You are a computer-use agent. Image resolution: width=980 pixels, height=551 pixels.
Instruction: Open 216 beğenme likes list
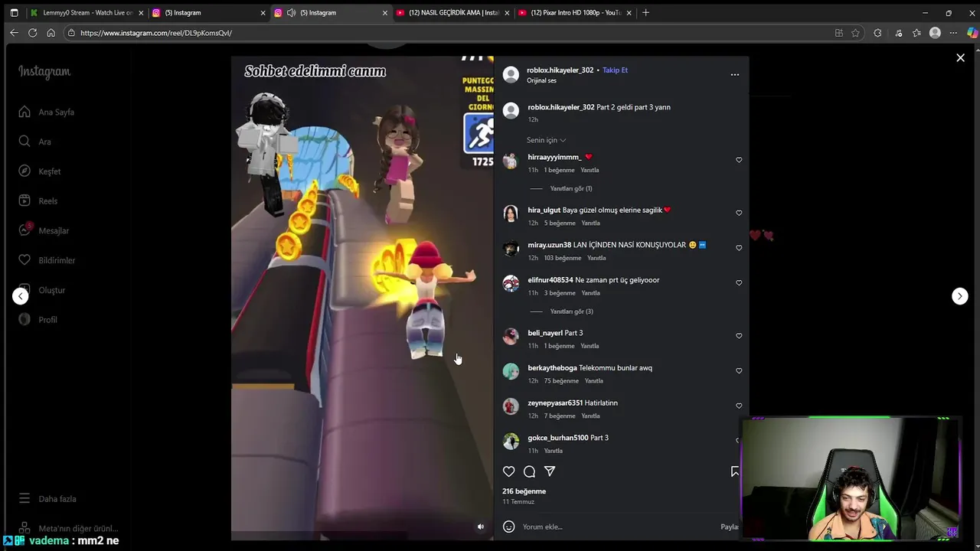point(524,491)
